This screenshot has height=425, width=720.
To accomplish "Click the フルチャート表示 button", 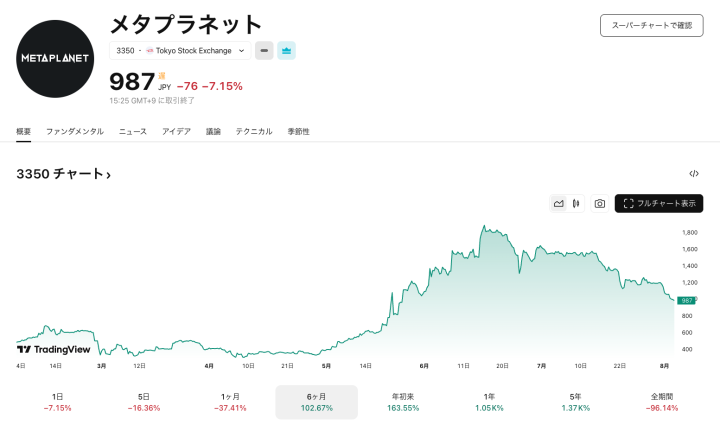I will tap(659, 203).
